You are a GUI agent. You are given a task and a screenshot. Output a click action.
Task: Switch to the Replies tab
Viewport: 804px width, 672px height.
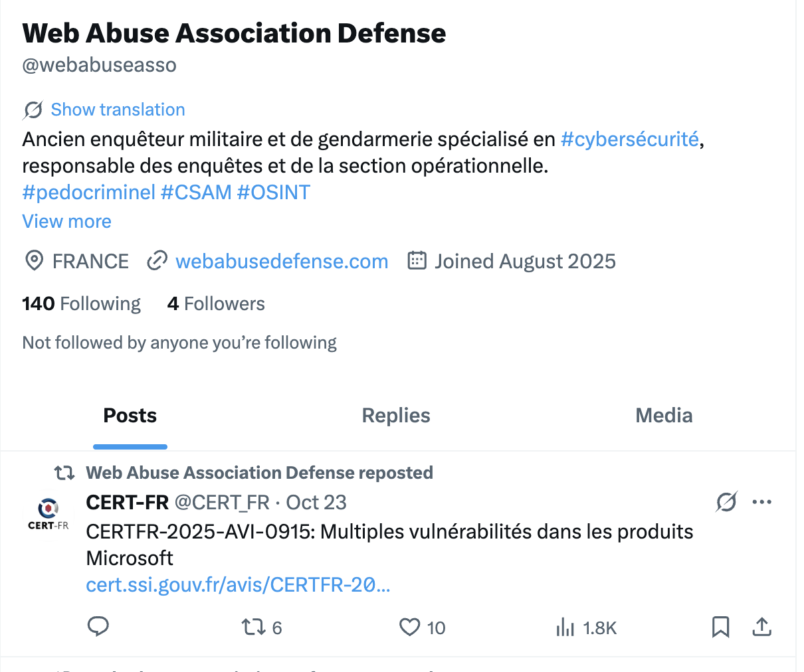395,415
